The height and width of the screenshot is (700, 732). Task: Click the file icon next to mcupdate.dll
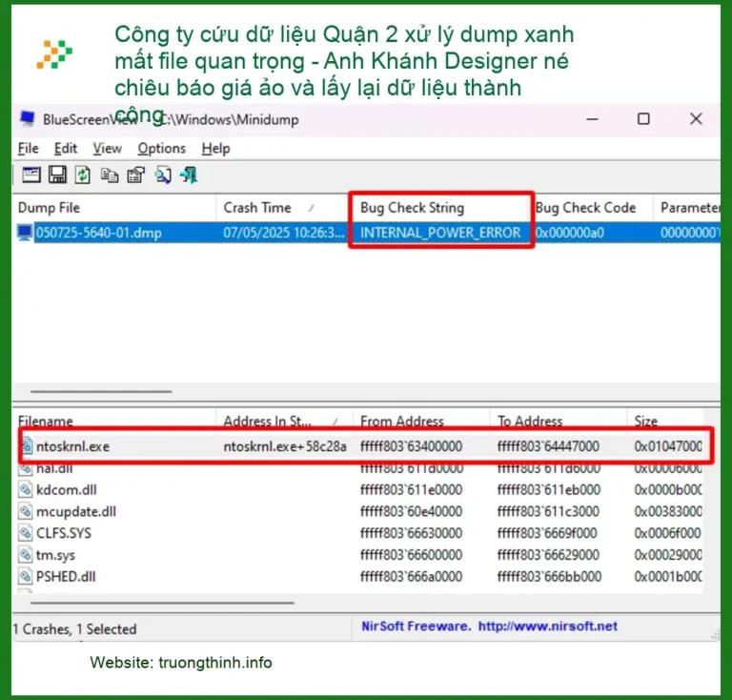point(25,511)
